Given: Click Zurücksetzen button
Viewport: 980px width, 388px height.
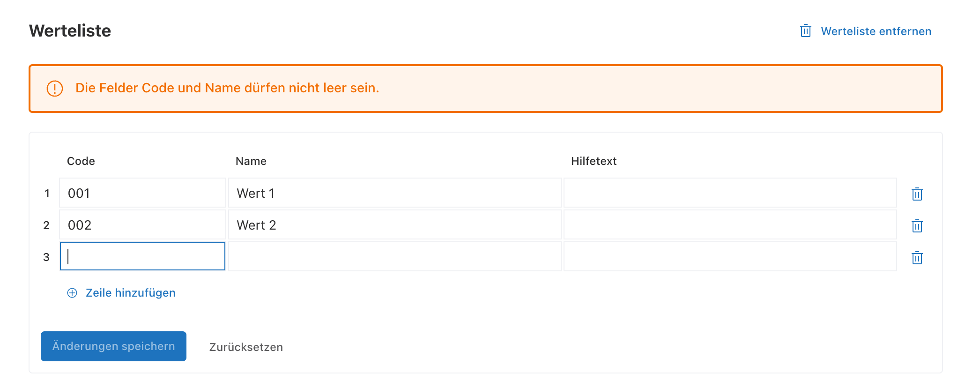Looking at the screenshot, I should [246, 347].
